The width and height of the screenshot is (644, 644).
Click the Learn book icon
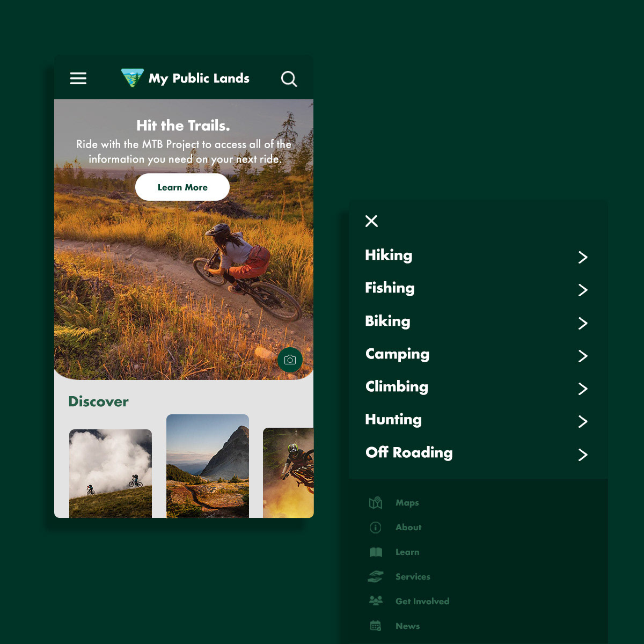tap(376, 552)
